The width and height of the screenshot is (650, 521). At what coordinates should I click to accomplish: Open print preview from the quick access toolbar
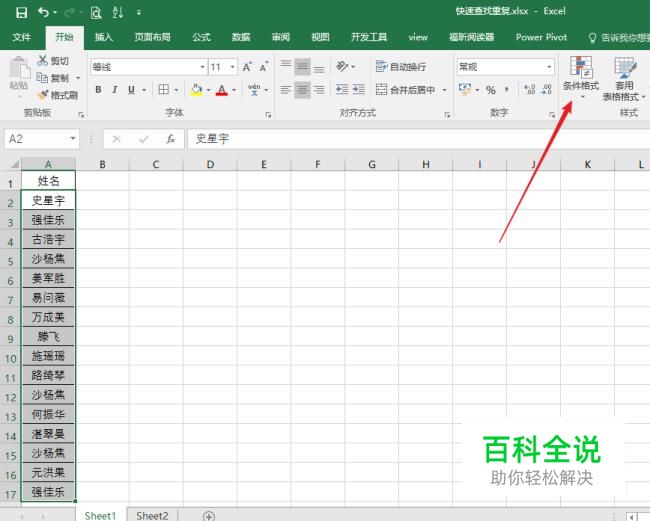click(96, 13)
